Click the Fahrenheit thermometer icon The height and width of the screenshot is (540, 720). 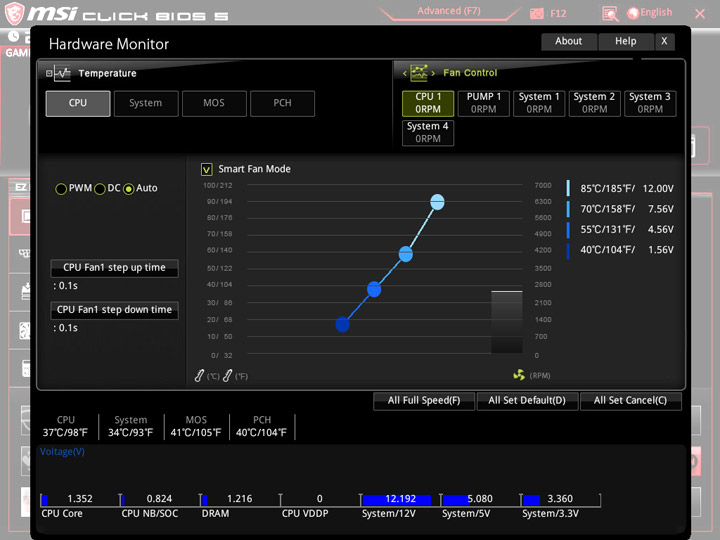(x=227, y=376)
